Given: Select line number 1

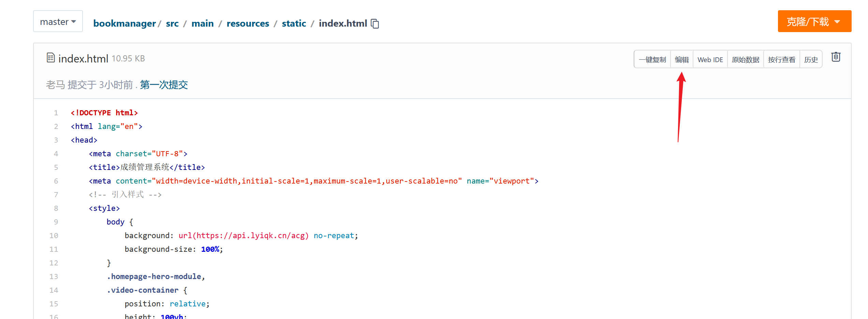Looking at the screenshot, I should click(56, 113).
